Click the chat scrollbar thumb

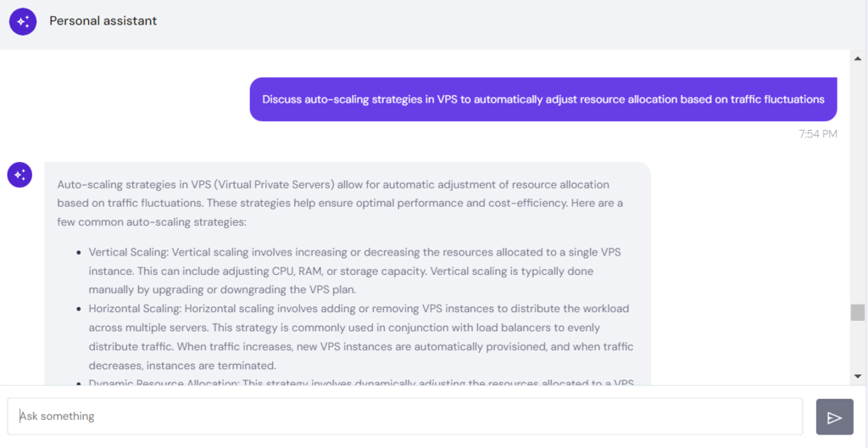click(x=858, y=312)
